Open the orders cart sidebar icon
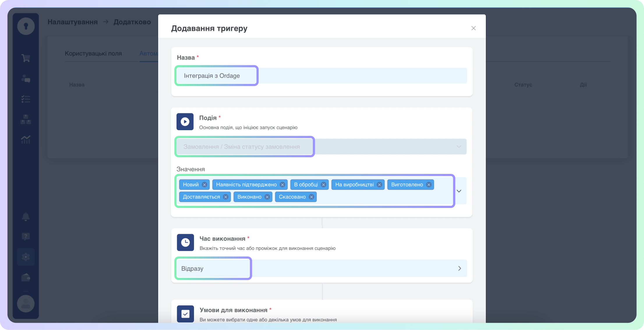Screen dimensions: 644x330 [x=26, y=58]
